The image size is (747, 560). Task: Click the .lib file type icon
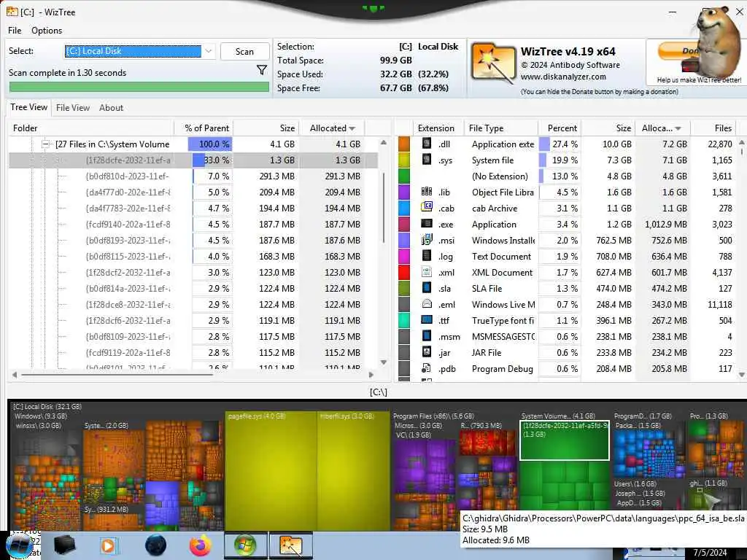pyautogui.click(x=426, y=192)
